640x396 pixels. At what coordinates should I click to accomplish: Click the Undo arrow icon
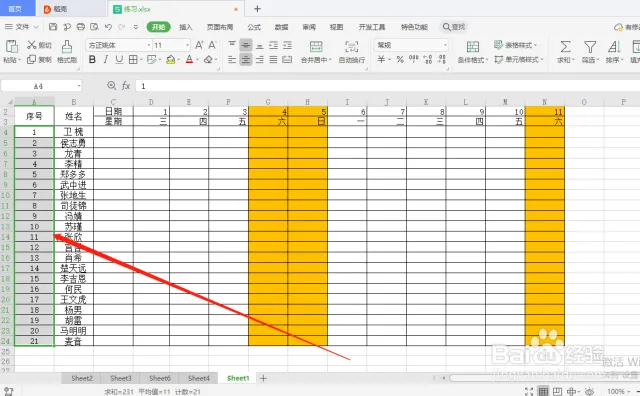click(x=108, y=27)
